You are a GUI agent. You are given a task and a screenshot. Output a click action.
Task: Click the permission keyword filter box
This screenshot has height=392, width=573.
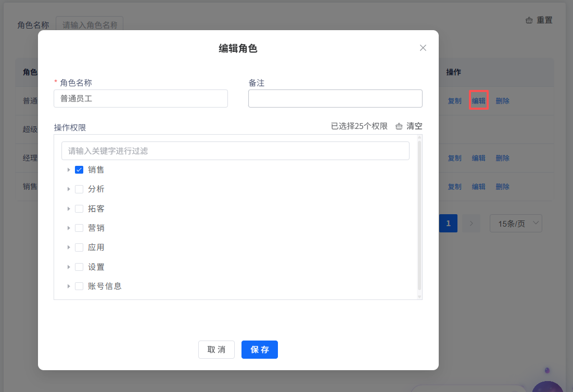point(235,151)
